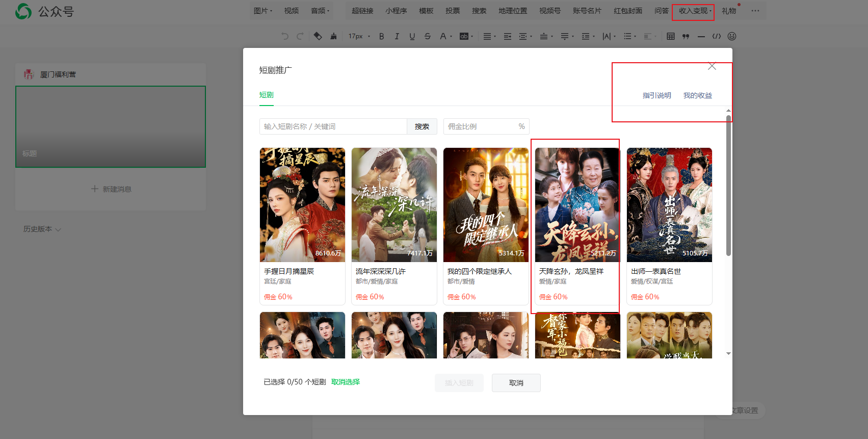Click the space-after-paragraph icon

click(x=565, y=36)
